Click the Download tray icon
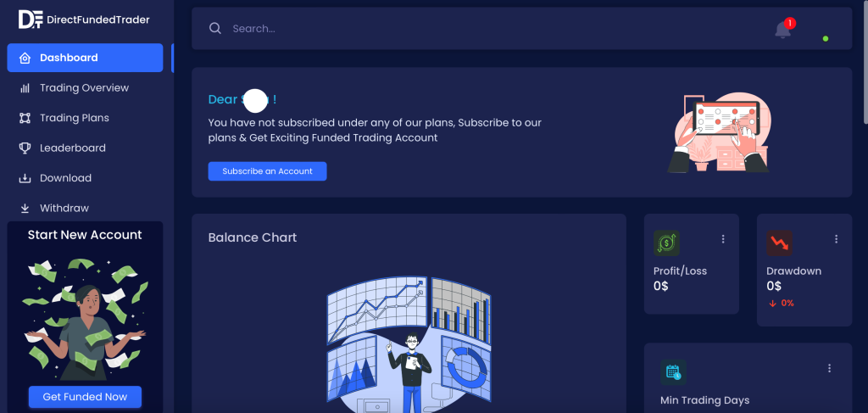This screenshot has height=413, width=868. click(x=25, y=178)
